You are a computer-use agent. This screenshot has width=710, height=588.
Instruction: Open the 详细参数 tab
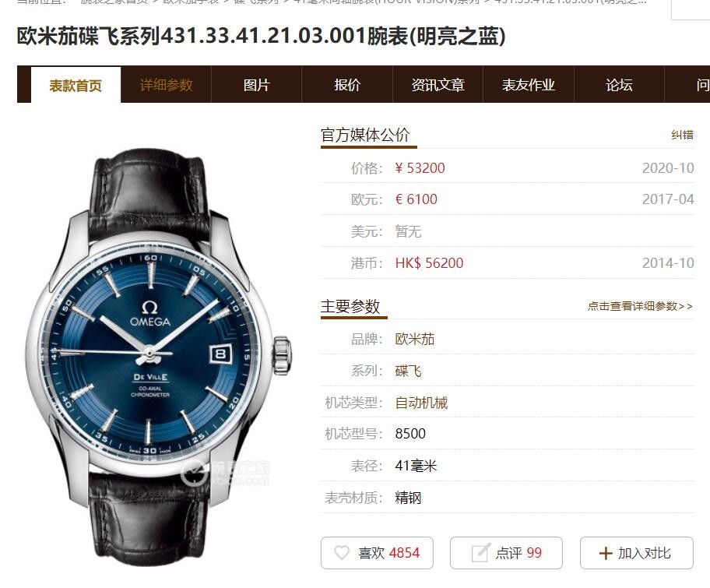tap(166, 85)
